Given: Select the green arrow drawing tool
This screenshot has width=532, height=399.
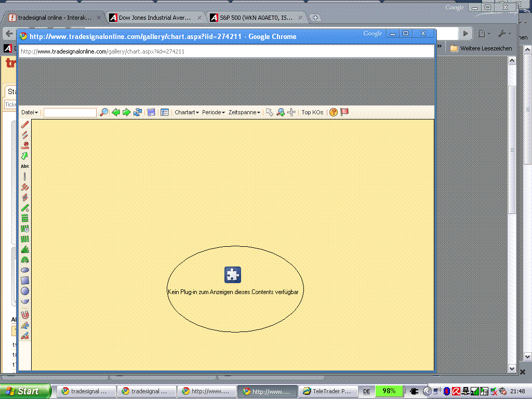Looking at the screenshot, I should coord(25,156).
